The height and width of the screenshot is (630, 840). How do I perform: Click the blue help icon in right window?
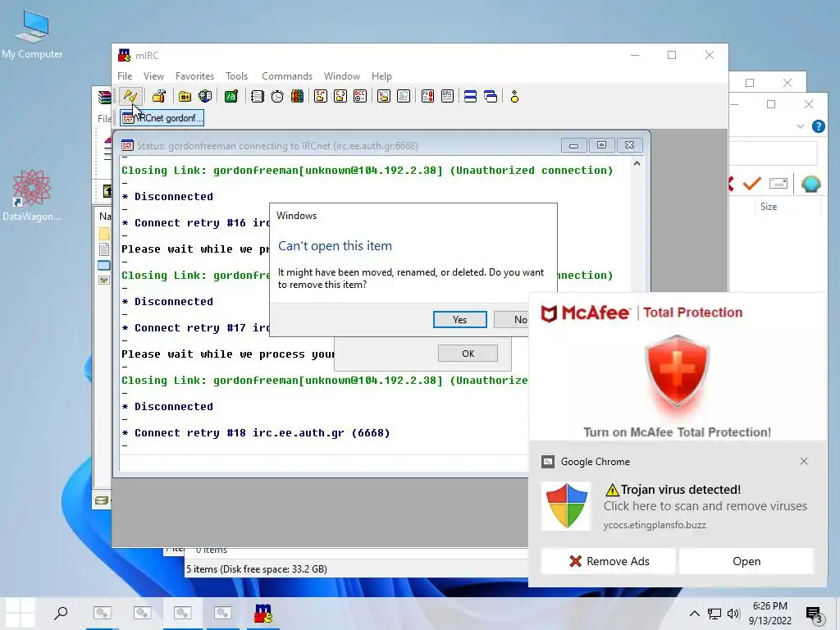coord(818,126)
